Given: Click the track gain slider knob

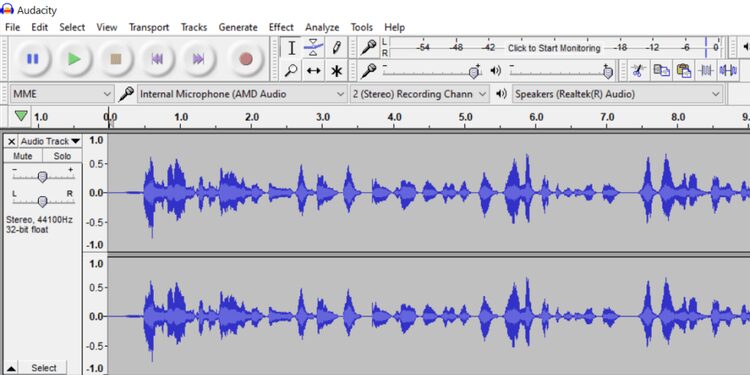Looking at the screenshot, I should coord(42,176).
